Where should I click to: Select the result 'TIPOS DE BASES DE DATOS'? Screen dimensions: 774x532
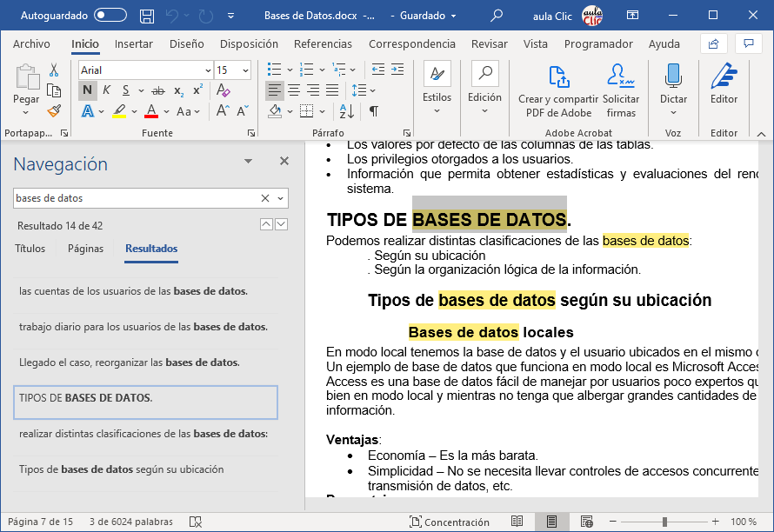[145, 402]
